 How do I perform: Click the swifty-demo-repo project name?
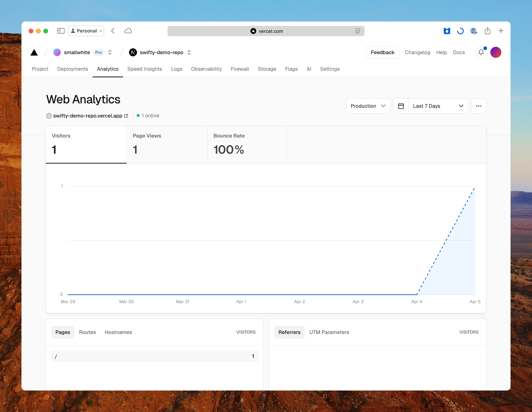click(161, 52)
